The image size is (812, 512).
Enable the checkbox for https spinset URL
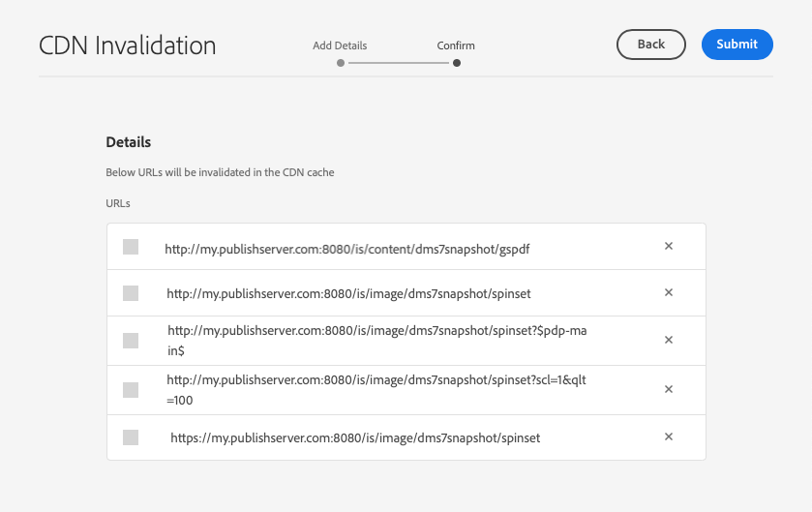pyautogui.click(x=131, y=437)
